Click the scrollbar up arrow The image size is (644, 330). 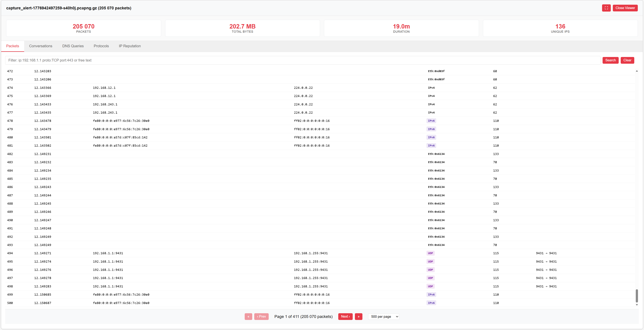(637, 71)
